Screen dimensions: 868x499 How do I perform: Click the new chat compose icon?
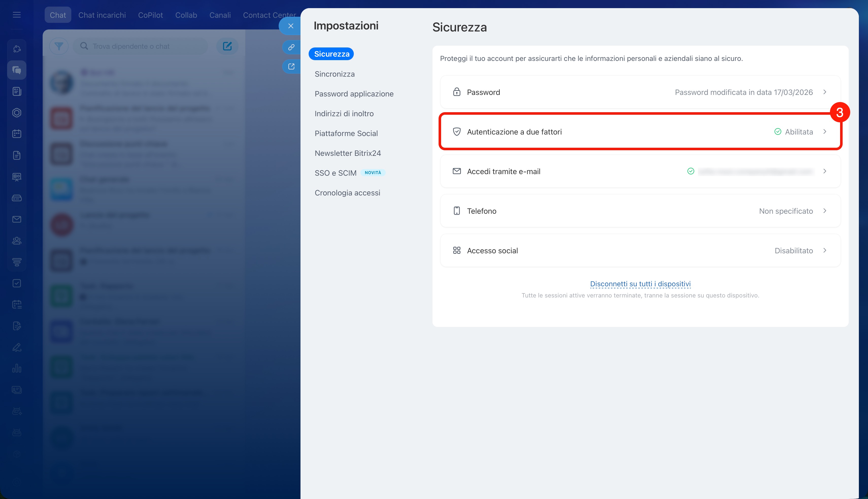point(227,46)
